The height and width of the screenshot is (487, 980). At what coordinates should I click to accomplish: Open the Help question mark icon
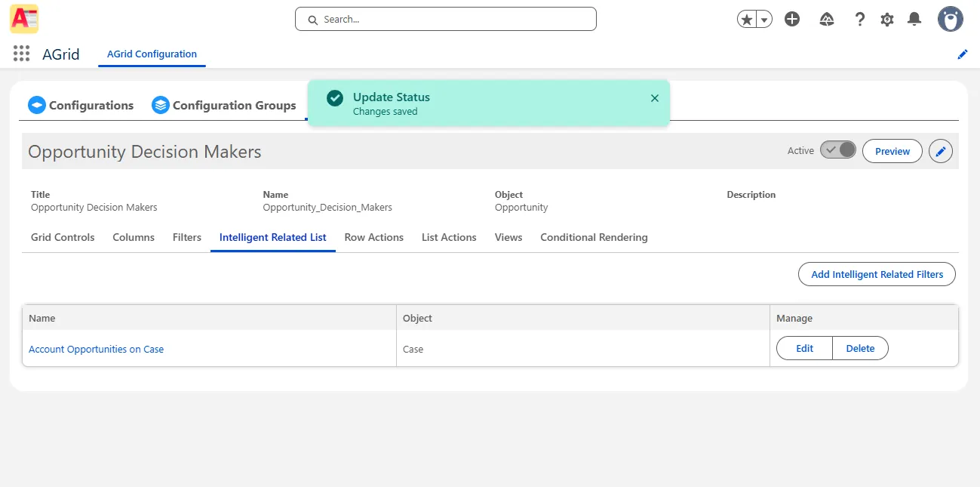coord(859,20)
